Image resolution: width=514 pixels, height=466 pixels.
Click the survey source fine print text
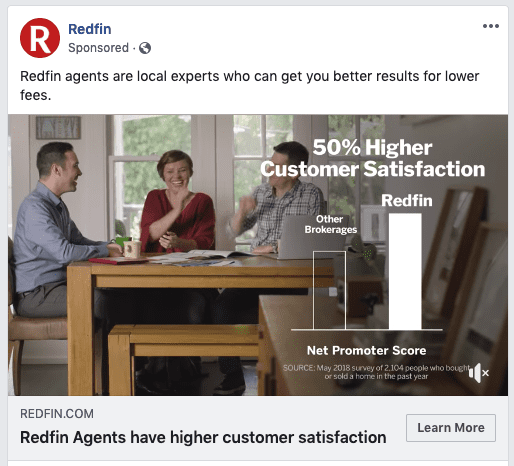tap(376, 372)
